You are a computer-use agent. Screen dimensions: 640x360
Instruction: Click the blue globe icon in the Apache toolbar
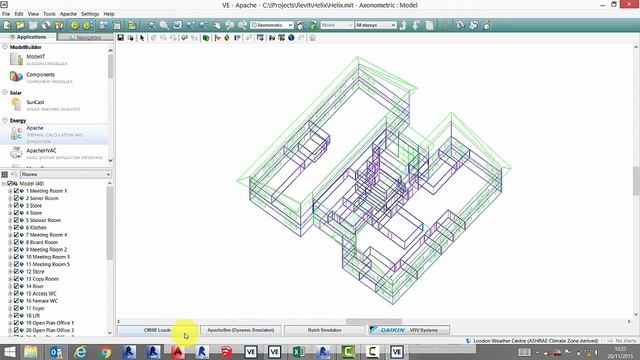(291, 38)
